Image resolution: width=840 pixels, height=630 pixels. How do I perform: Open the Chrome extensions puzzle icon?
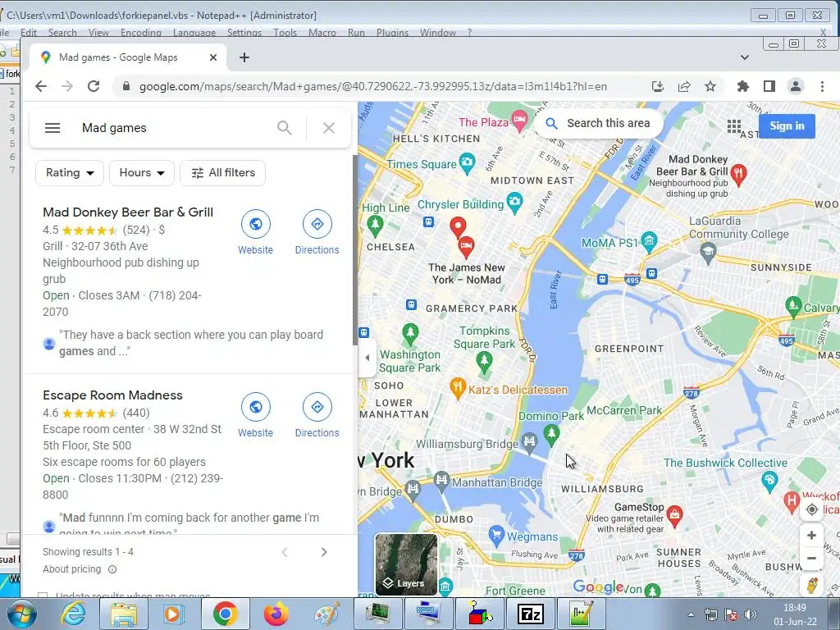(743, 86)
